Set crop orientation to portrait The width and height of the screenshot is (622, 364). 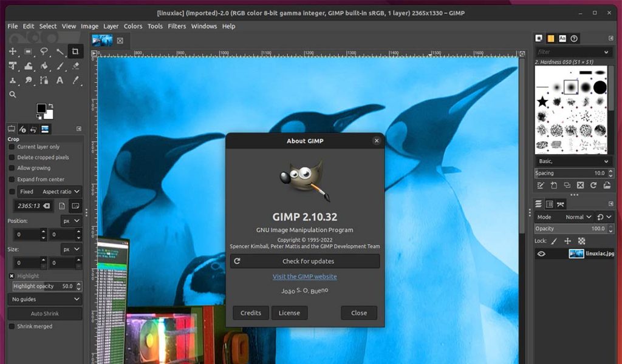pos(62,206)
